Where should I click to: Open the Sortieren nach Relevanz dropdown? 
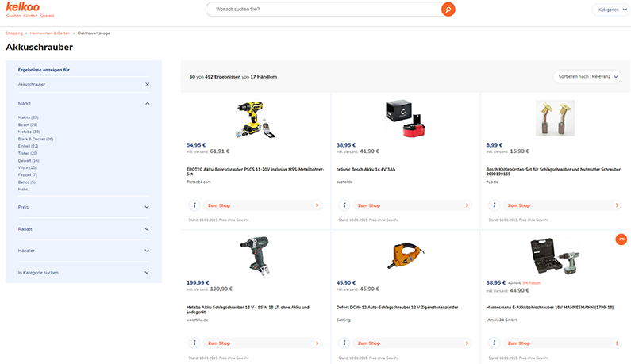[x=587, y=76]
